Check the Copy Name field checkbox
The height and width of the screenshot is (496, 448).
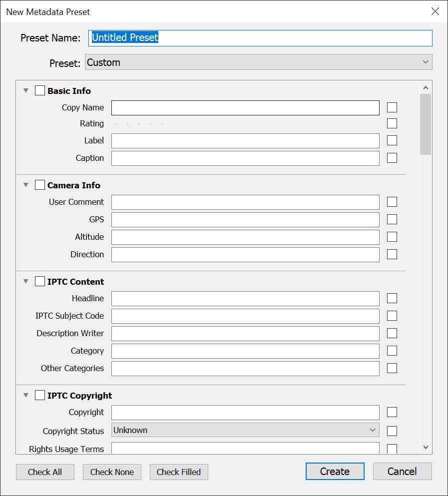point(392,107)
